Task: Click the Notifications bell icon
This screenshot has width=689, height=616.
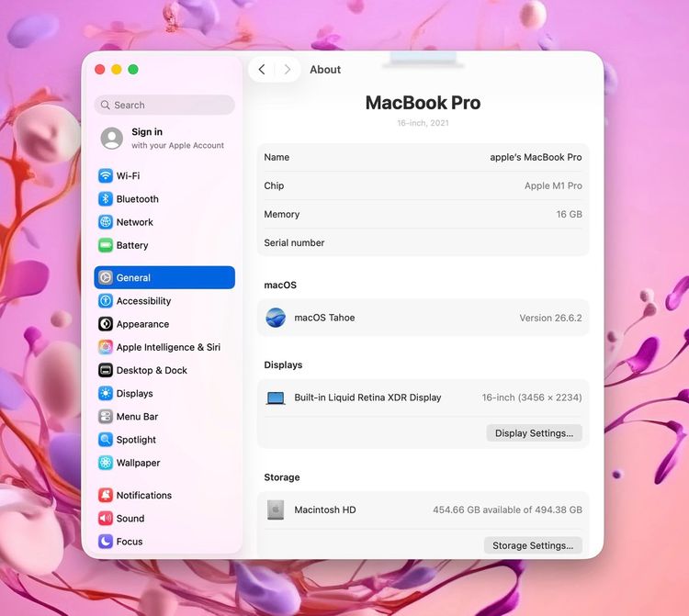Action: 106,495
